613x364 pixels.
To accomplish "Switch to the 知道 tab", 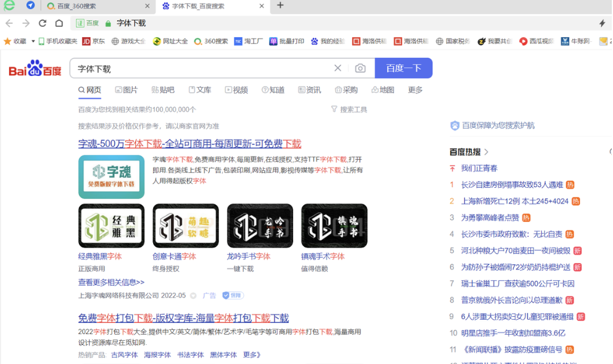I will click(x=273, y=90).
